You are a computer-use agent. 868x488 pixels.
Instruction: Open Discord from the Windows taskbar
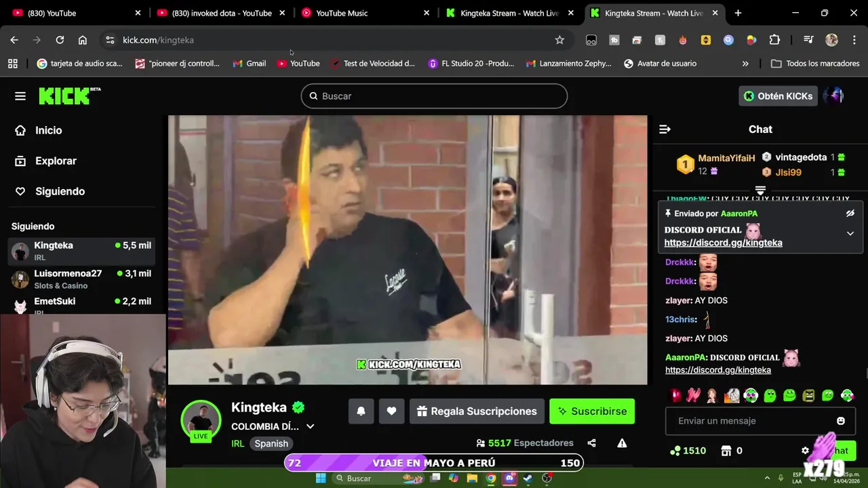[510, 478]
